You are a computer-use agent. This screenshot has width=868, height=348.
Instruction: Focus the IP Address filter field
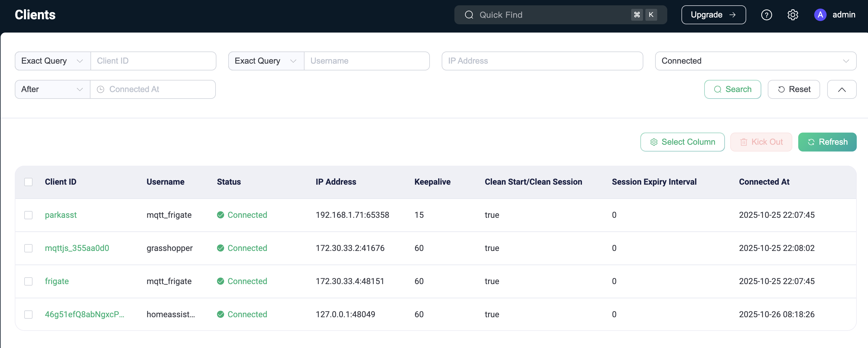tap(542, 61)
